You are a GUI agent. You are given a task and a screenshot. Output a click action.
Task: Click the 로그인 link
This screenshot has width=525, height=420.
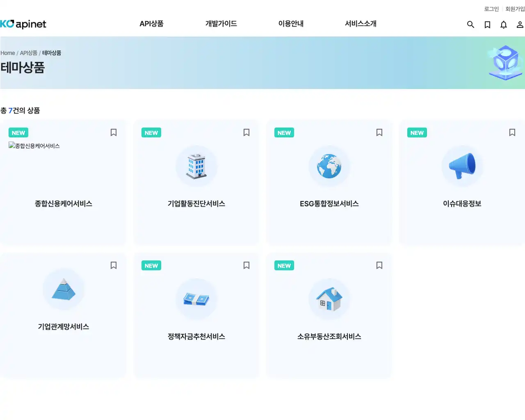(491, 9)
